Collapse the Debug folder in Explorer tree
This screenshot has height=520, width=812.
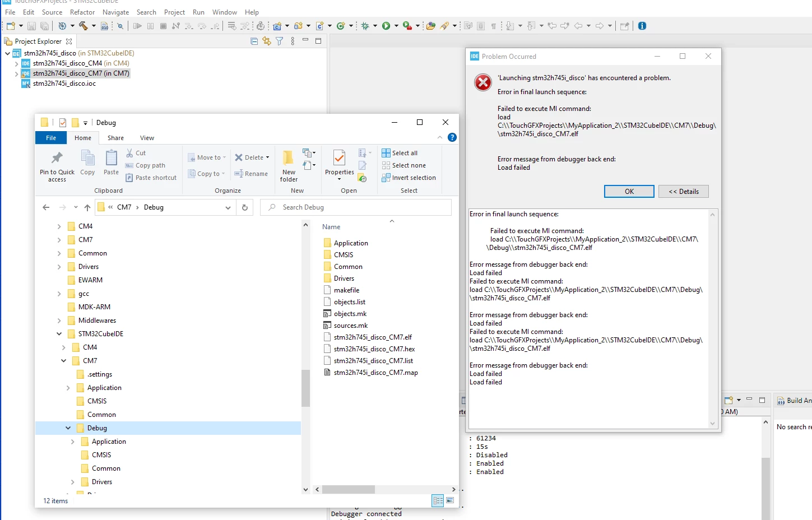click(68, 428)
